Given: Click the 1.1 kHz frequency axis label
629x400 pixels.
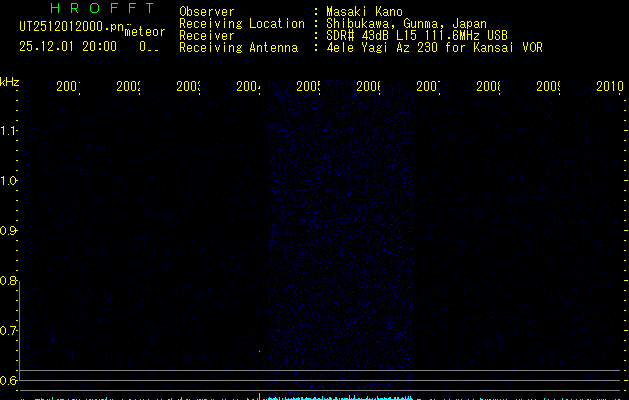Looking at the screenshot, I should click(8, 131).
